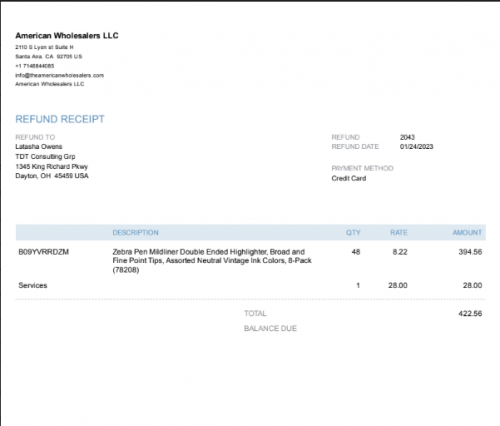Select the Services row label
Viewport: 500px width, 426px height.
(x=33, y=285)
